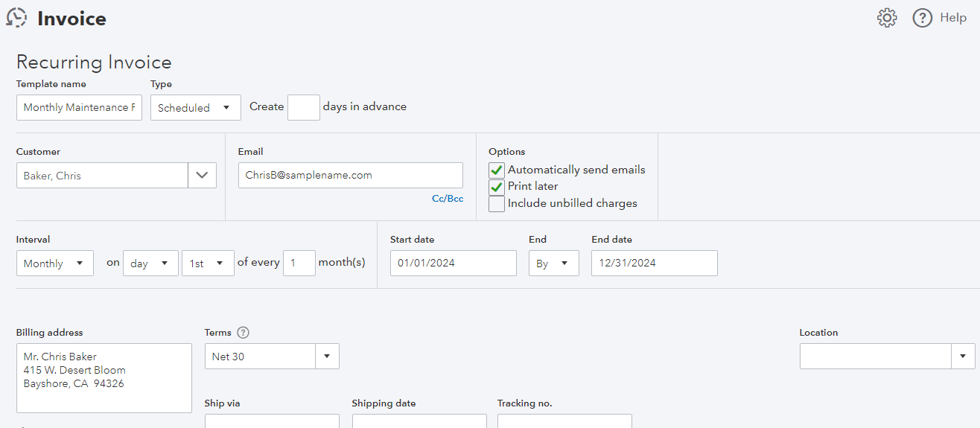The height and width of the screenshot is (428, 980).
Task: Click the every N months number field
Action: [299, 263]
